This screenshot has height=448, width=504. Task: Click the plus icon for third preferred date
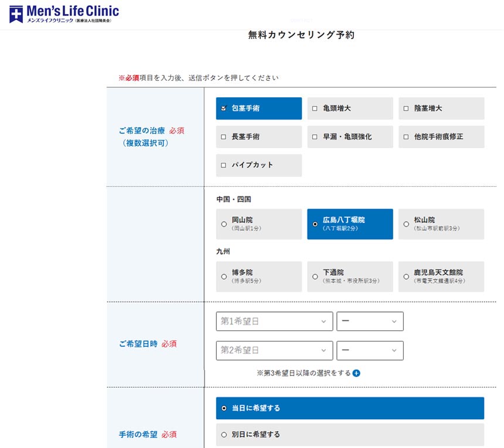point(356,373)
